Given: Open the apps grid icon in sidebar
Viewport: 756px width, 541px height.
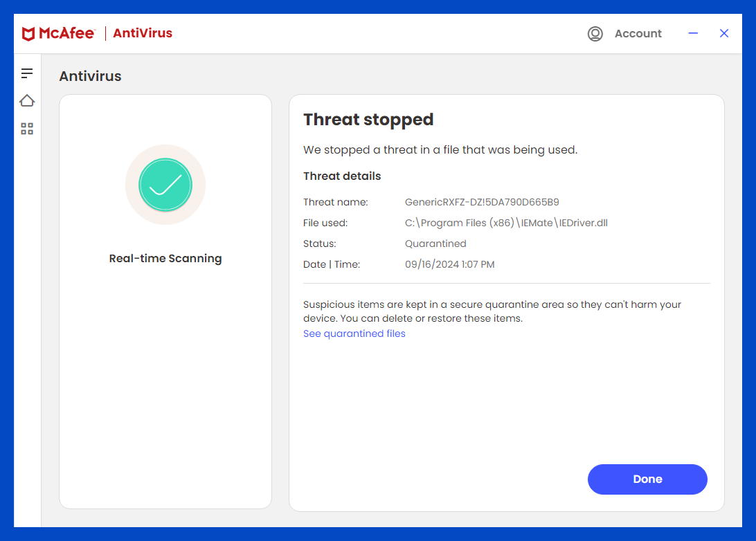Looking at the screenshot, I should click(x=27, y=129).
